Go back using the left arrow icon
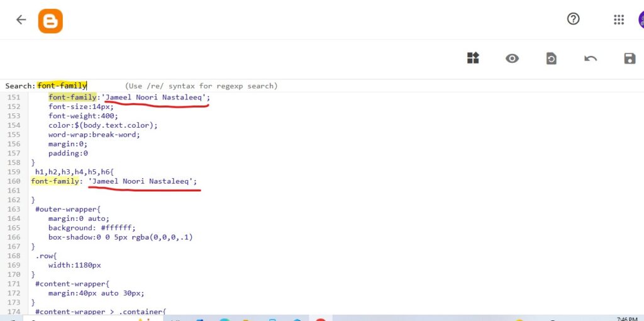 21,20
